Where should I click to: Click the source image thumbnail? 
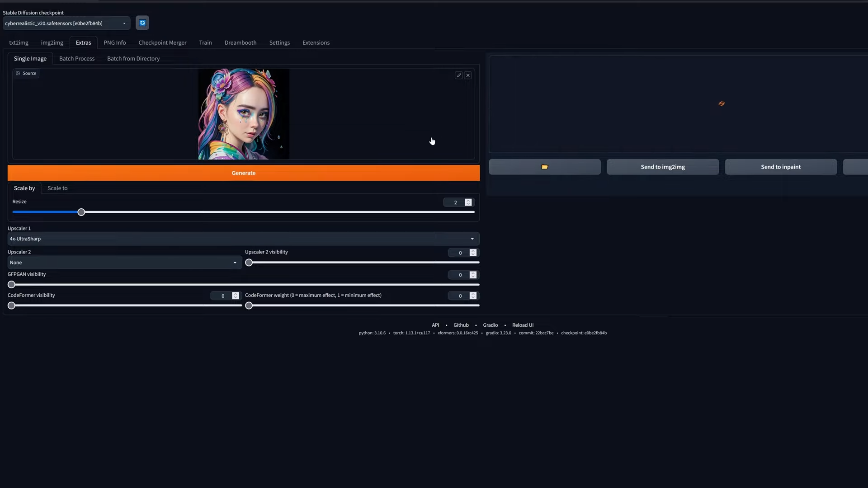coord(243,114)
